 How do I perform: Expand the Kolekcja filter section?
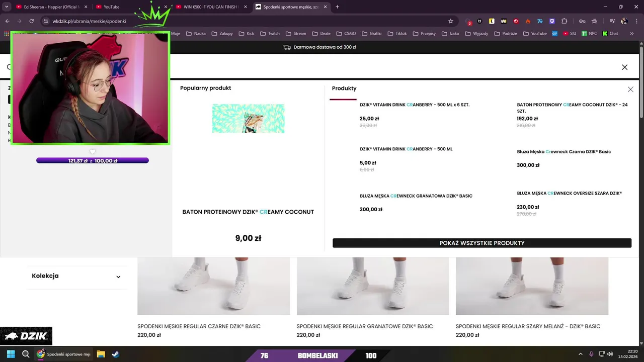tap(76, 276)
